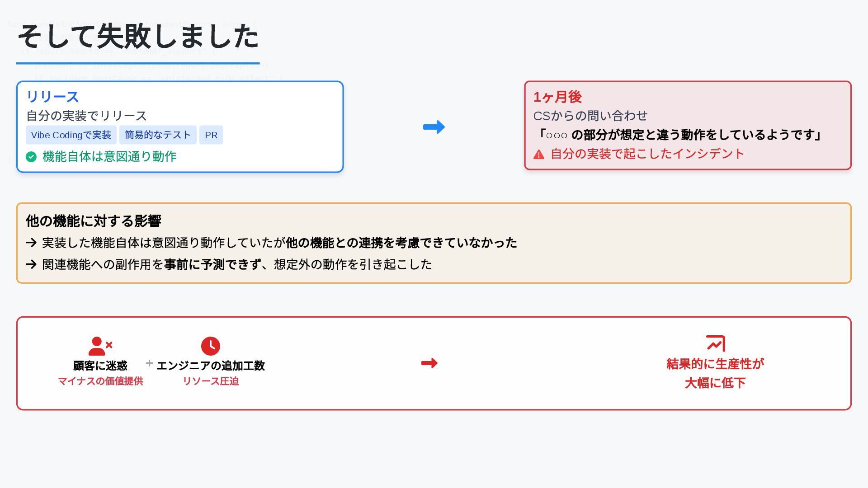Click the '1ヶ月後' heading
Viewport: 868px width, 488px height.
(x=557, y=97)
